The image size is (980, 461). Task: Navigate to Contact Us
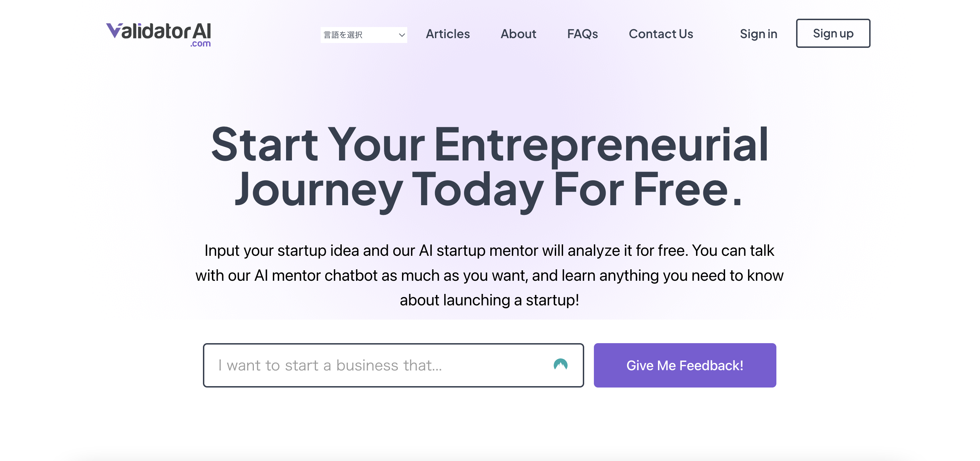click(660, 34)
